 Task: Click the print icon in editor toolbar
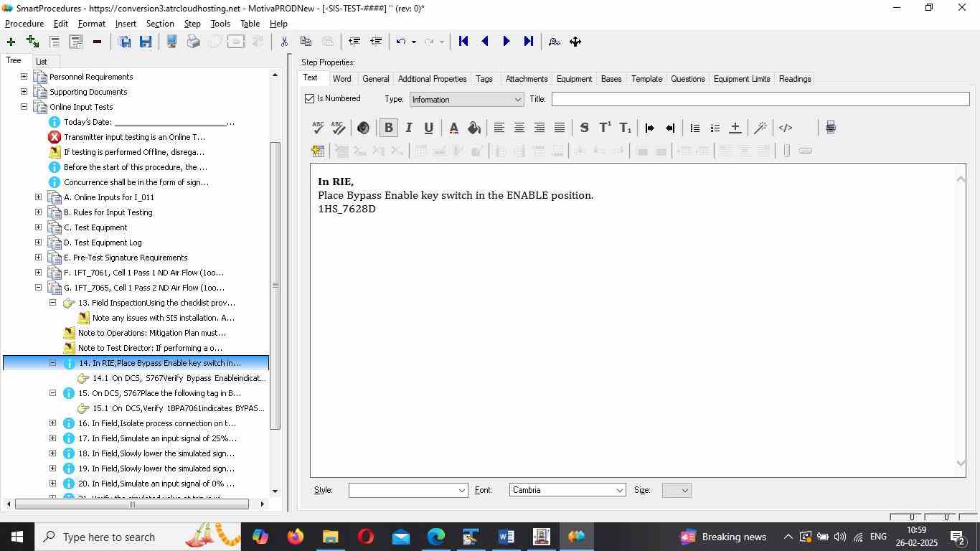[x=830, y=128]
